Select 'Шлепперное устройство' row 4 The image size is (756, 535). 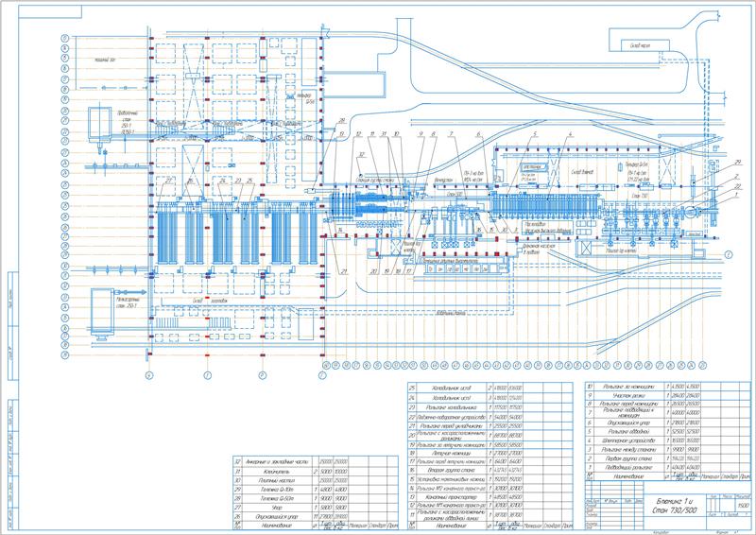(628, 440)
